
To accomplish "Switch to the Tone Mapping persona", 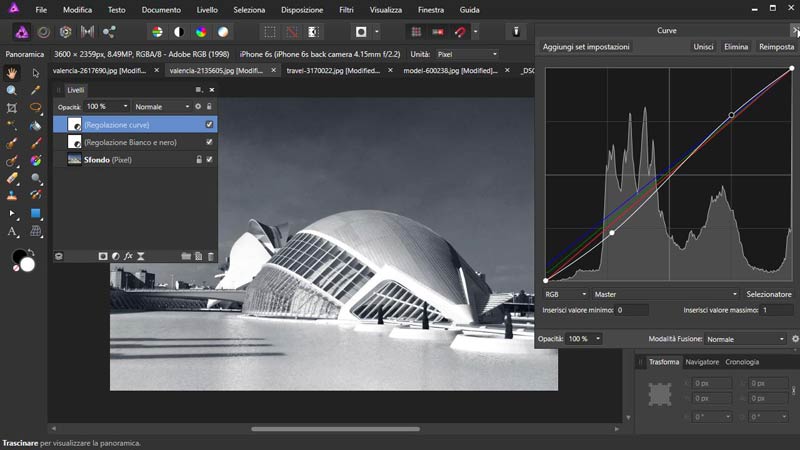I will pyautogui.click(x=87, y=32).
